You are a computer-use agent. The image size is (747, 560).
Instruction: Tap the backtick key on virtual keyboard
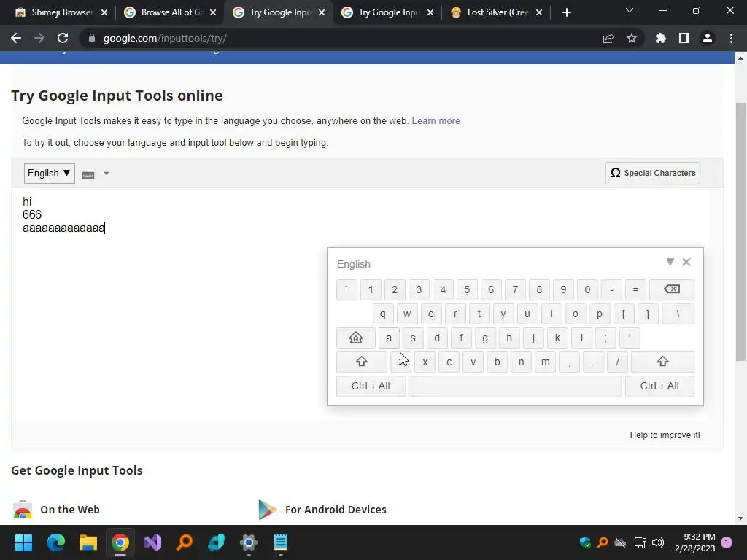[347, 289]
